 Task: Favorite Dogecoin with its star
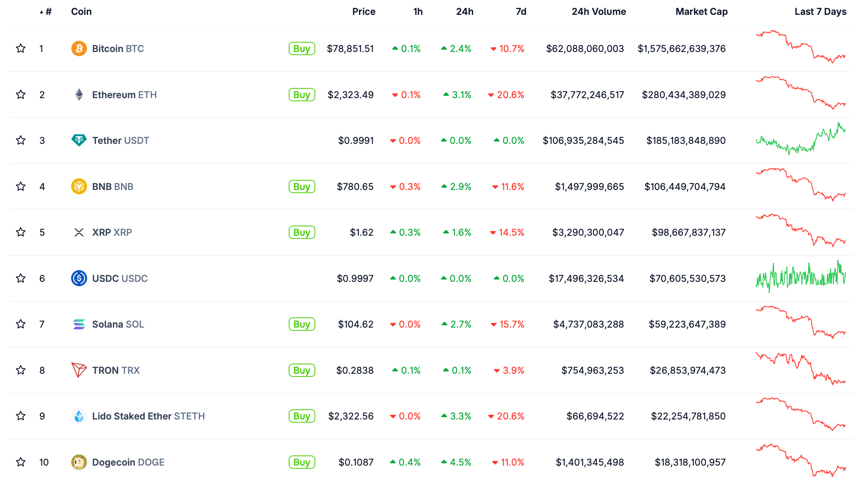click(21, 462)
